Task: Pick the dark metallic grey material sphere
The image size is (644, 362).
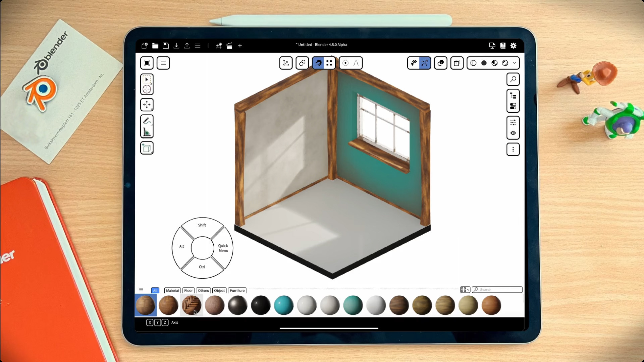Action: tap(237, 305)
